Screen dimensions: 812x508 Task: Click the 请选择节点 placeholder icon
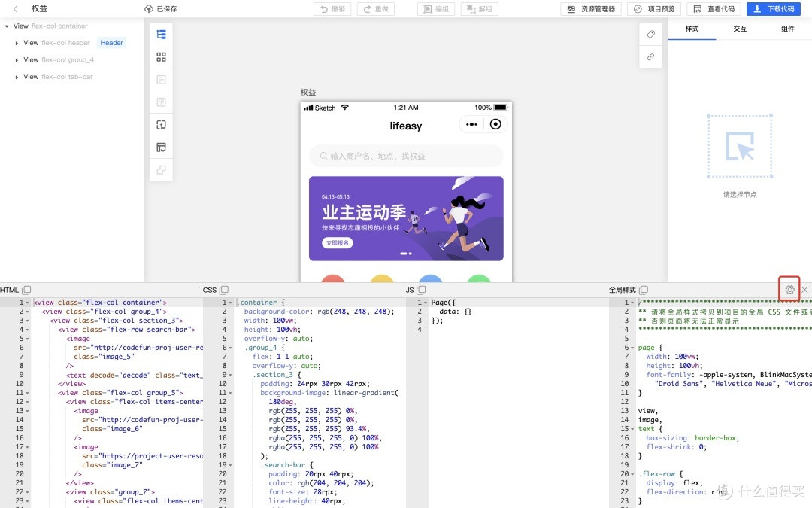740,147
